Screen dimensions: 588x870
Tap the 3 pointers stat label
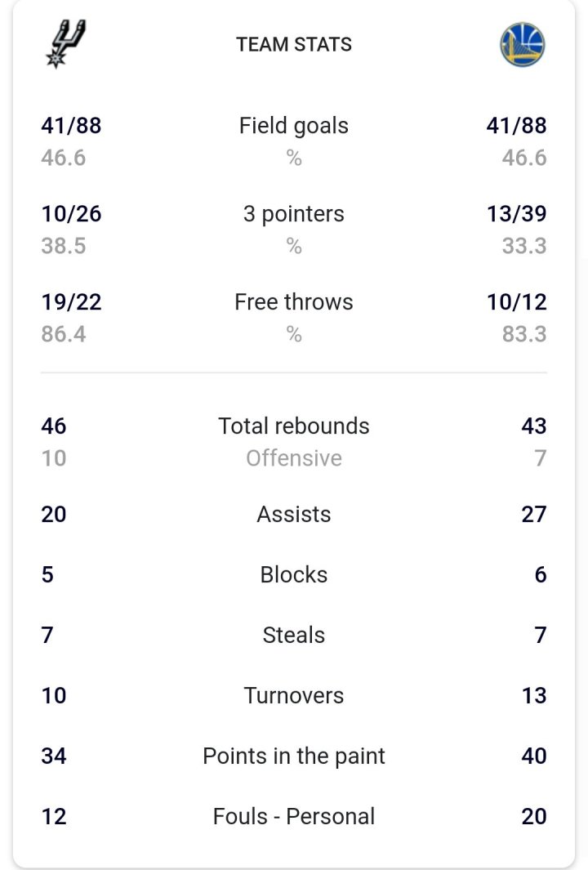(x=294, y=214)
